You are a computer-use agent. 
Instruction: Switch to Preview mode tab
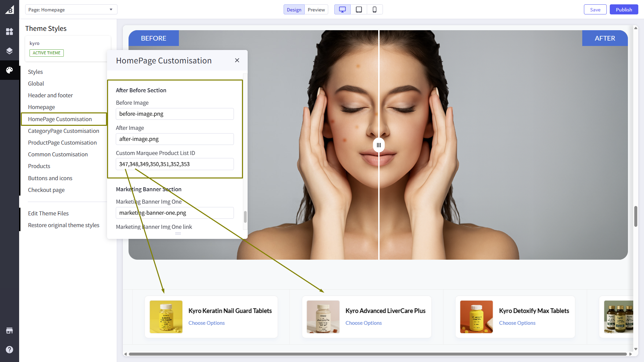point(316,10)
